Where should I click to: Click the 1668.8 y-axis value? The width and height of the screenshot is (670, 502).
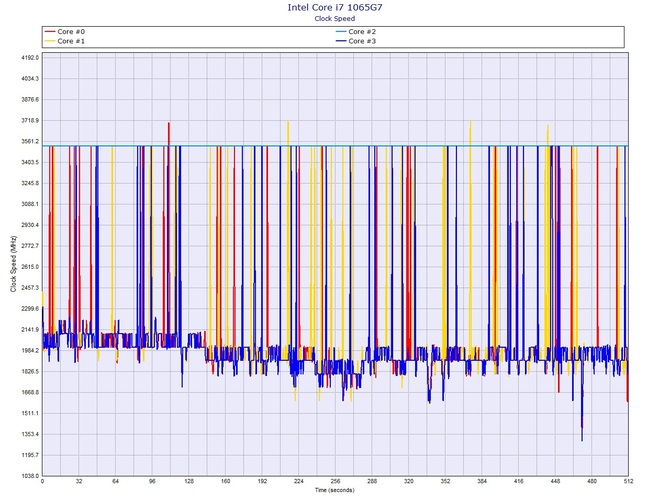tap(30, 393)
